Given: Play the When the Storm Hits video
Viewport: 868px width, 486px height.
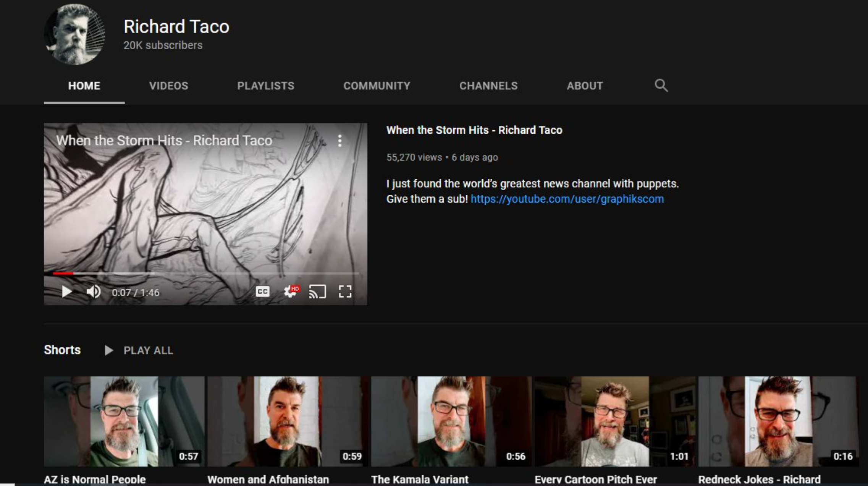Looking at the screenshot, I should click(x=67, y=292).
